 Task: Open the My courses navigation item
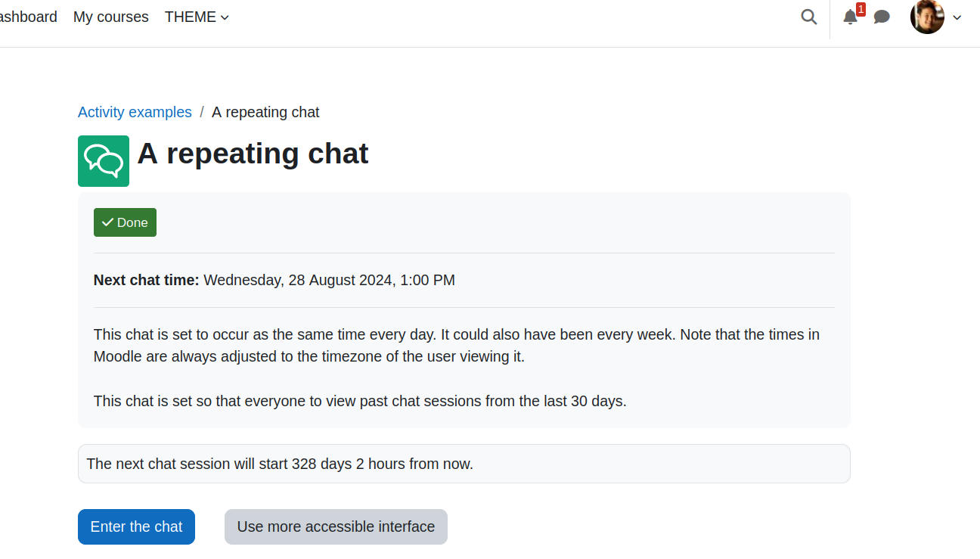(x=111, y=17)
